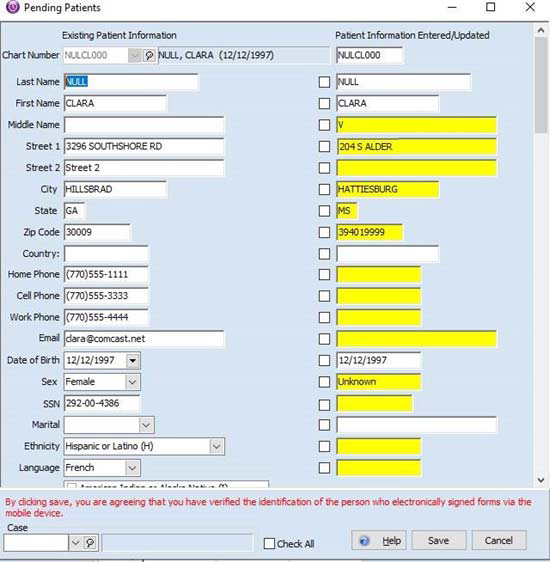
Task: Open the Date of Birth date picker
Action: point(133,360)
